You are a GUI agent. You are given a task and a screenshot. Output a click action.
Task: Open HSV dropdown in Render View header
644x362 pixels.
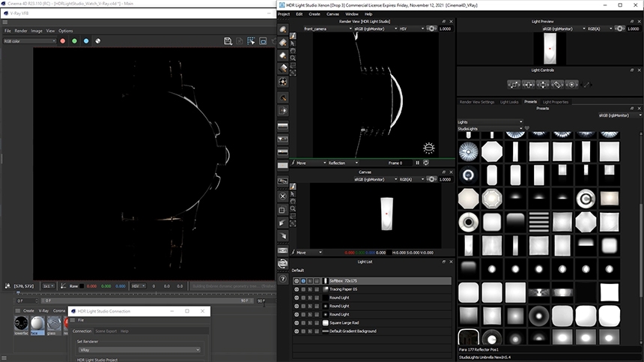[412, 28]
